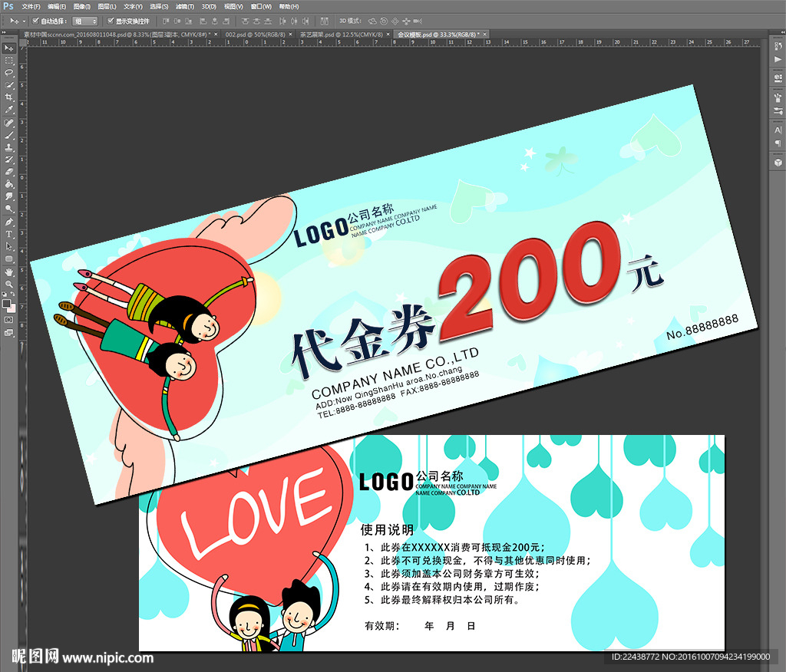Select the Zoom tool
Viewport: 786px width, 672px height.
click(9, 284)
